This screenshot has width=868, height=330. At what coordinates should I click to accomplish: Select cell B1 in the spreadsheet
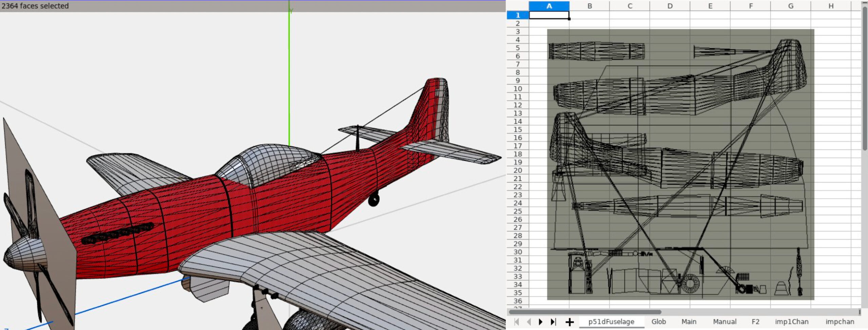590,15
